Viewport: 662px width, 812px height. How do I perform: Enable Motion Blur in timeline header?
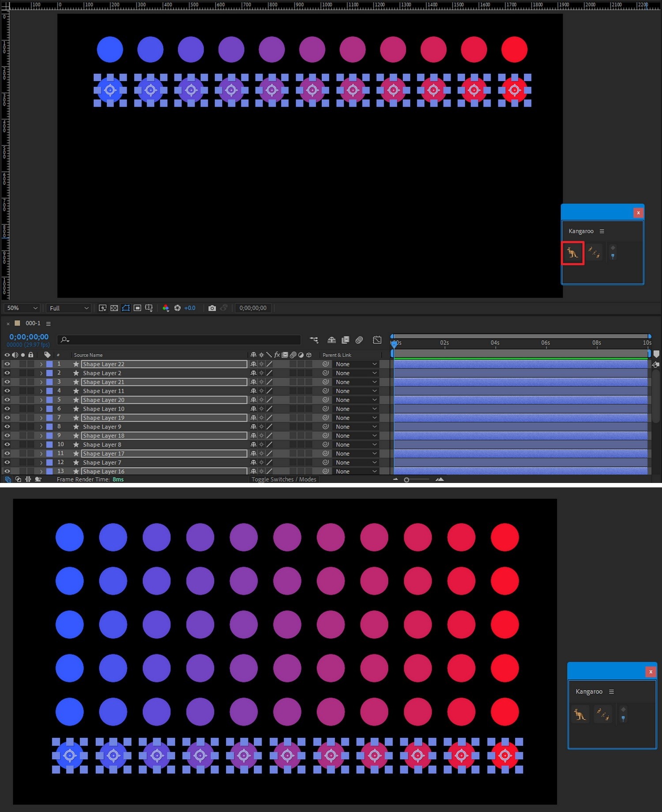point(359,340)
